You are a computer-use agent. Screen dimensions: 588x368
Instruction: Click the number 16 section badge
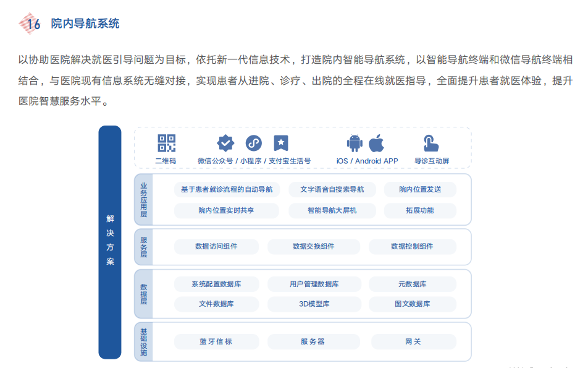tap(31, 24)
